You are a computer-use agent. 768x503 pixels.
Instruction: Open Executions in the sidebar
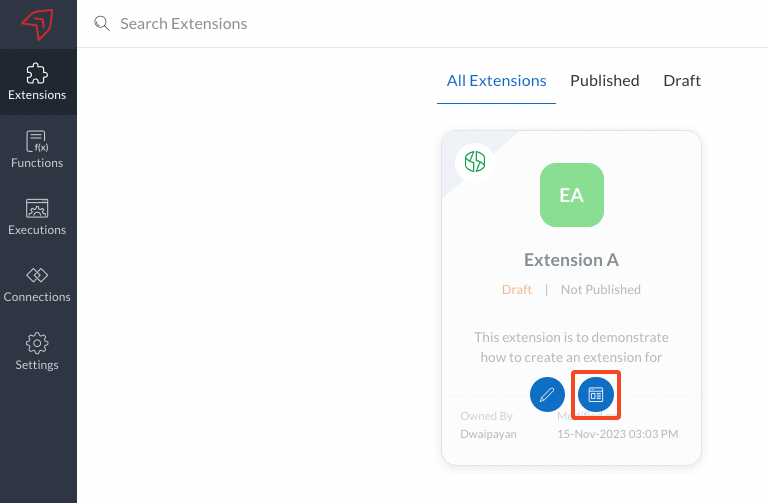point(37,216)
